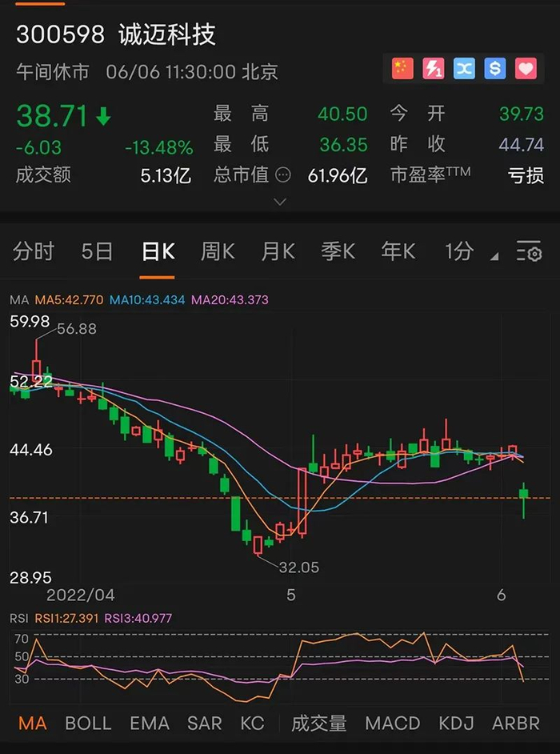Viewport: 560px width, 754px height.
Task: Select the 1分 one-minute chart tab
Action: pos(458,251)
